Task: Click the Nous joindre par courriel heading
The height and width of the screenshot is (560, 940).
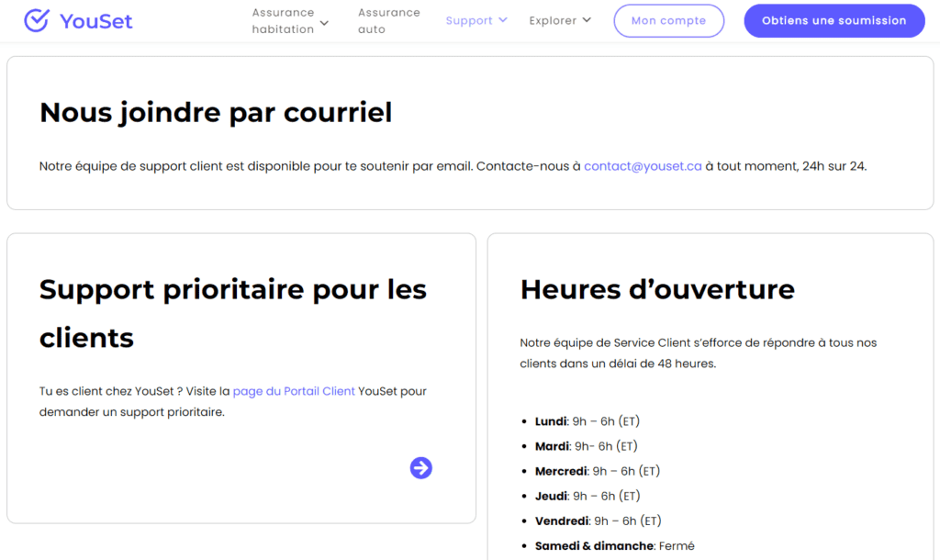Action: [x=216, y=112]
